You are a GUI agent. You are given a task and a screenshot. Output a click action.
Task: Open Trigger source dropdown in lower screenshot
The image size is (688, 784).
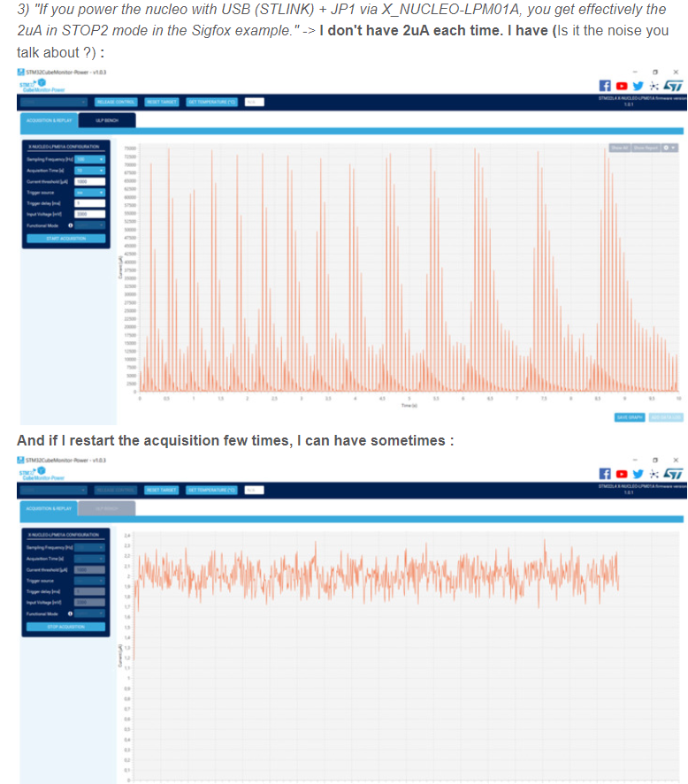coord(89,581)
